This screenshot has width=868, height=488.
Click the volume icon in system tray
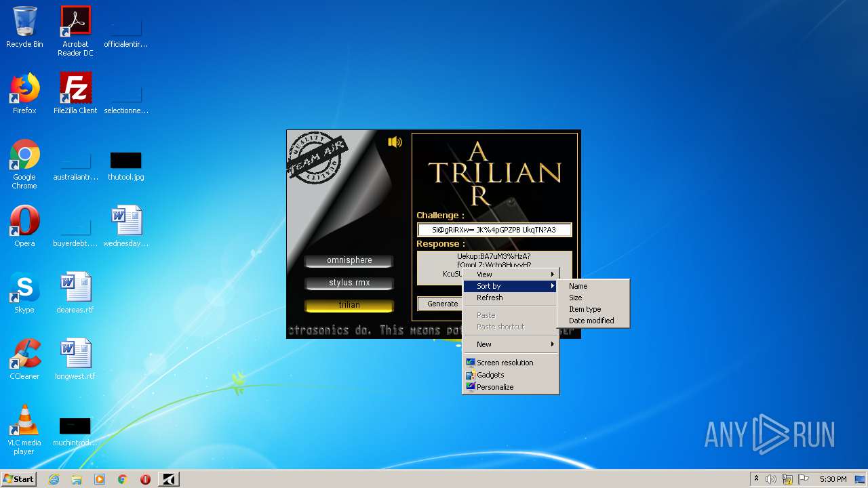pyautogui.click(x=771, y=479)
